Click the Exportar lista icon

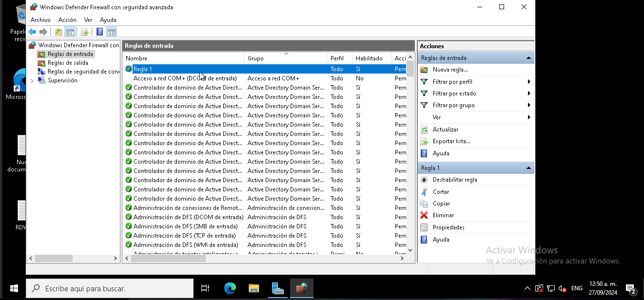[424, 141]
